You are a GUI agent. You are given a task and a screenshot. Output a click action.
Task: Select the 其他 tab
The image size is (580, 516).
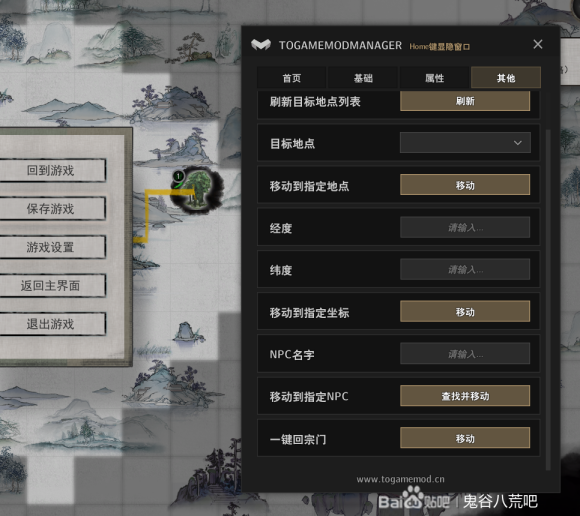[x=506, y=78]
